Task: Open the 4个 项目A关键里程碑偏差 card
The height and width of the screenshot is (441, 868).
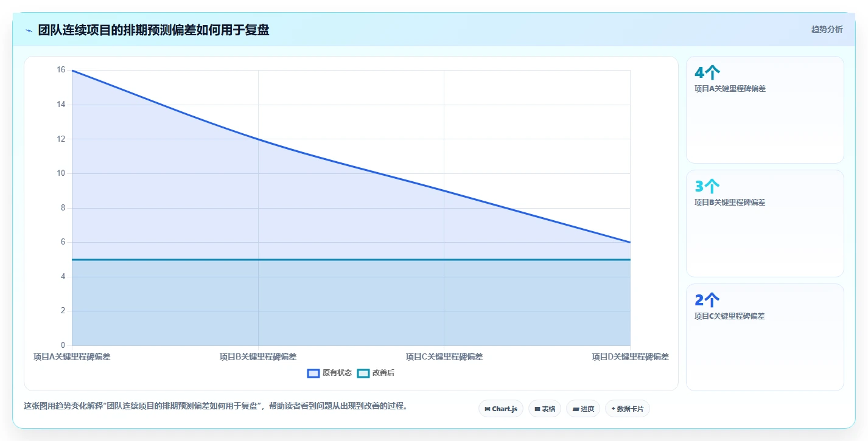Action: 765,109
